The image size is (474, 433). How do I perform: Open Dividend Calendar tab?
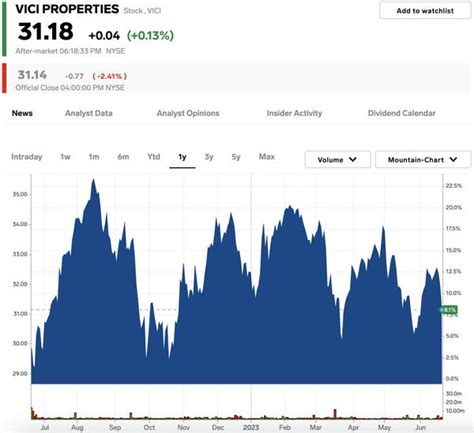(x=402, y=113)
